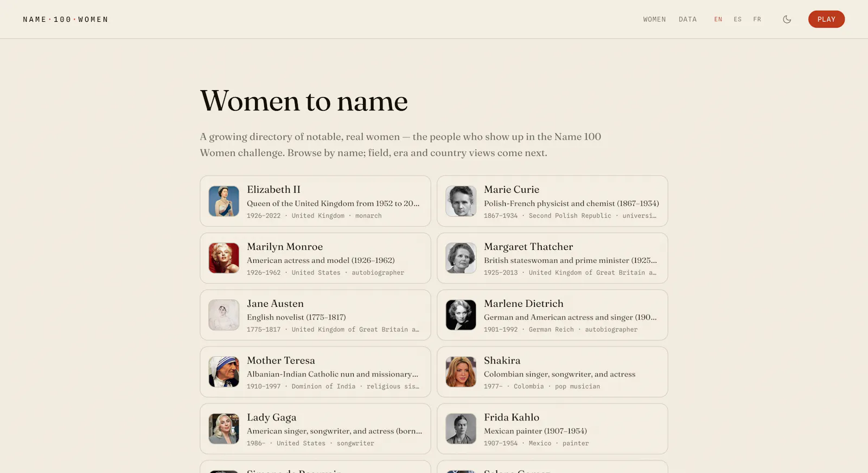868x473 pixels.
Task: Click the 'Women to name' page heading
Action: tap(304, 101)
